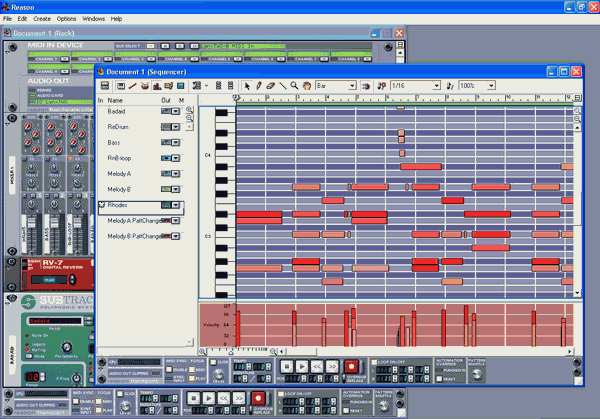Select the Eraser tool in sequencer toolbar
600x419 pixels.
tap(271, 86)
